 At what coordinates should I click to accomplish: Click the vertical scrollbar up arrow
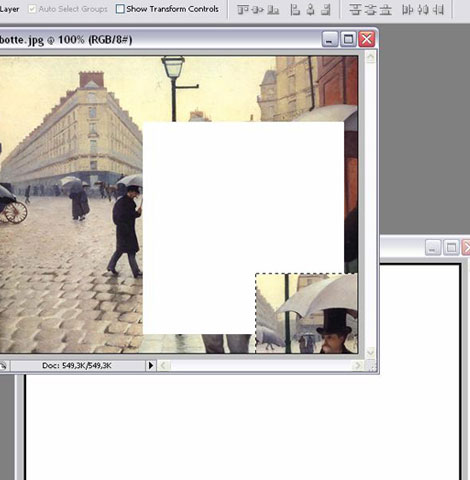370,57
